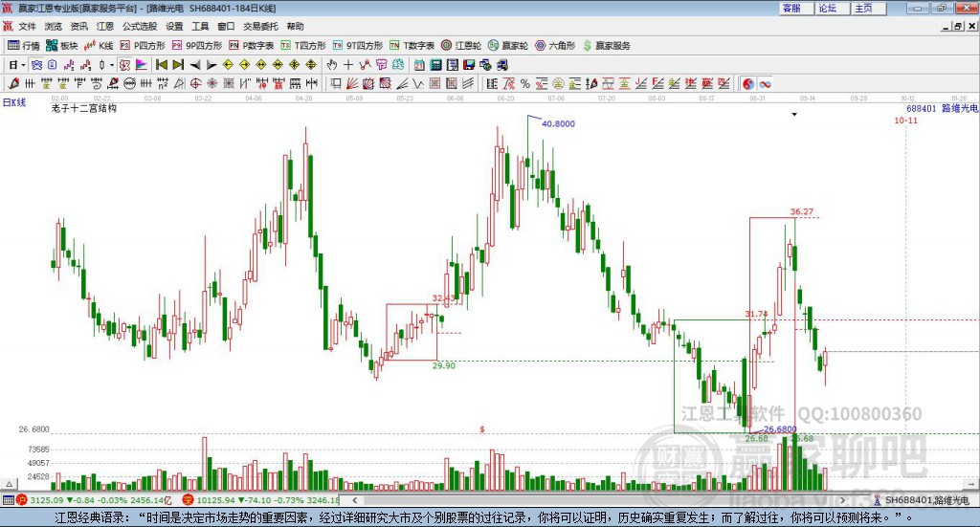Select the hand pan tool
This screenshot has height=527, width=980.
pos(332,65)
